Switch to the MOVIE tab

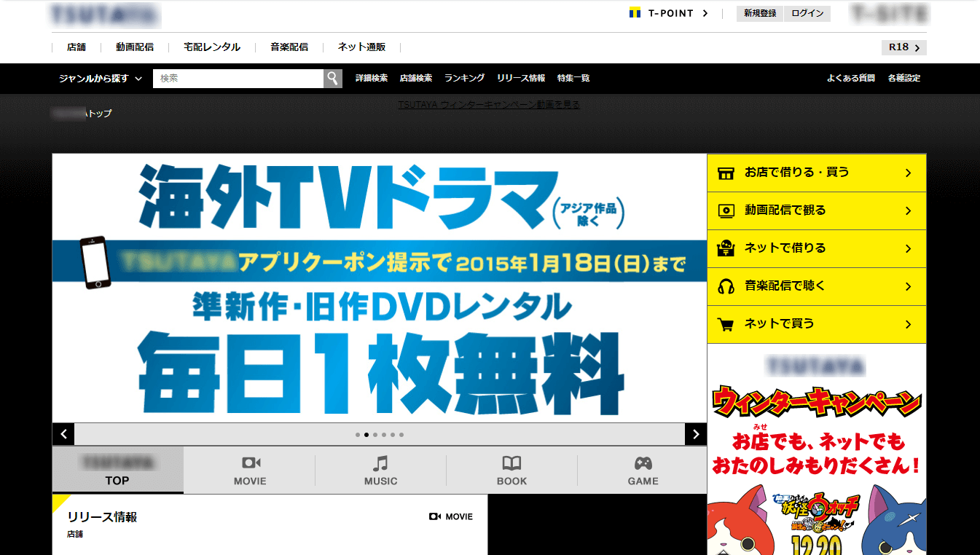click(x=250, y=470)
